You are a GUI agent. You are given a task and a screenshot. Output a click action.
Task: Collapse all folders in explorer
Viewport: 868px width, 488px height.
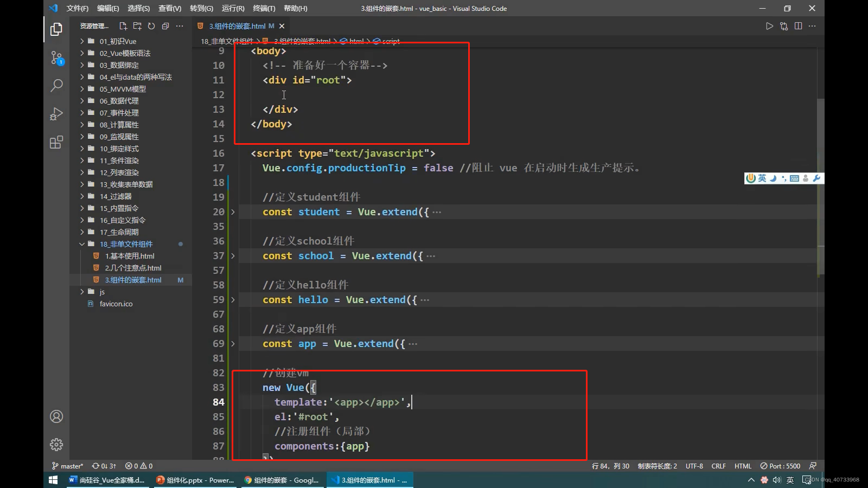165,26
